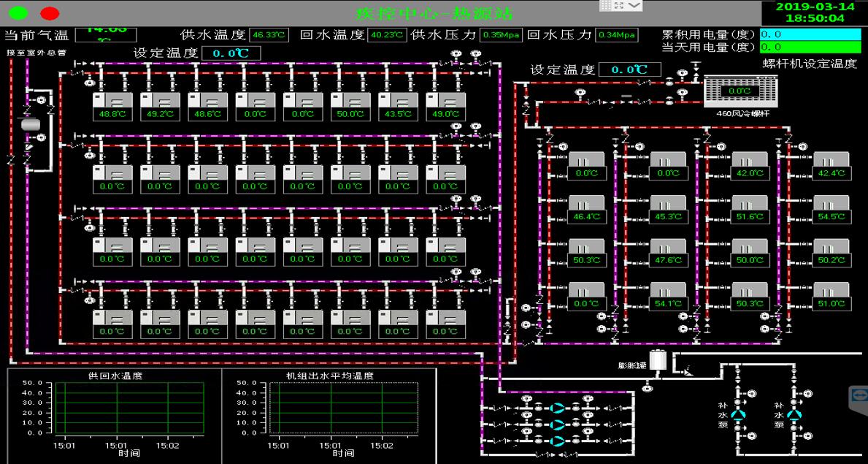Click the 供水压力 value 0.35Mpa
Screen dimensions: 868x464
(x=501, y=35)
